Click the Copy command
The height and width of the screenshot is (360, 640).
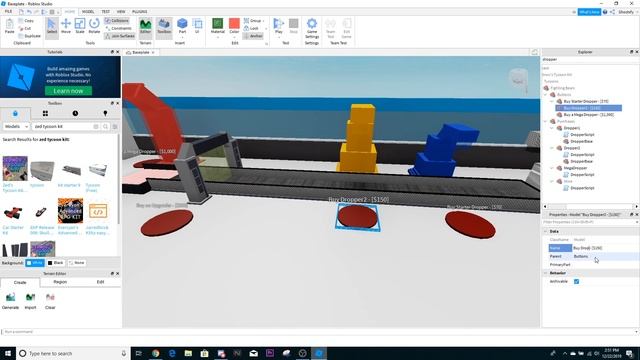26,20
